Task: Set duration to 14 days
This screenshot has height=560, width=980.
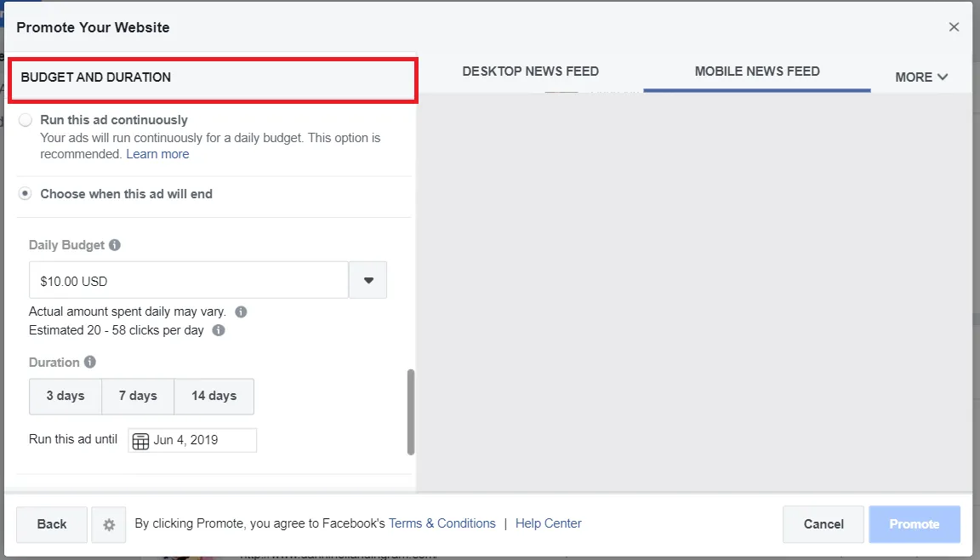Action: [214, 396]
